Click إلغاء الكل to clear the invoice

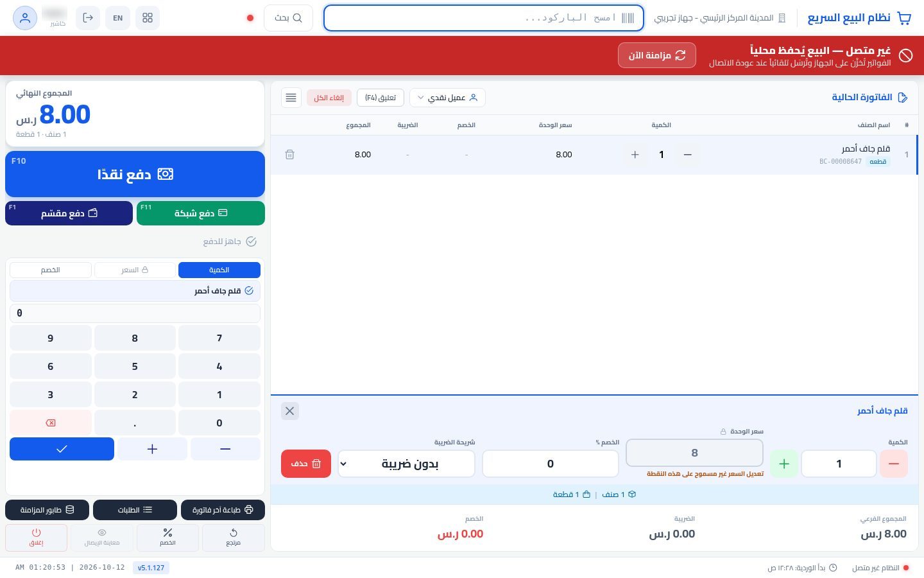329,98
